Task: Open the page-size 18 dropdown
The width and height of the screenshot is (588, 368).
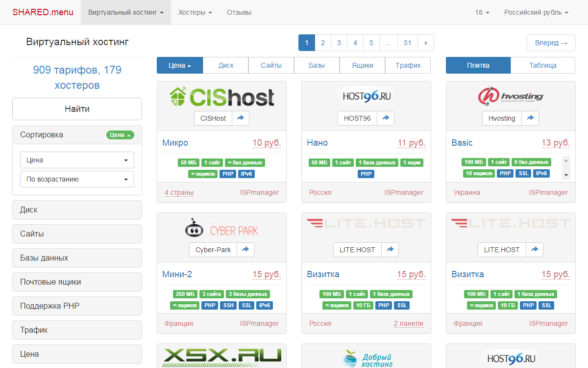Action: (x=482, y=12)
